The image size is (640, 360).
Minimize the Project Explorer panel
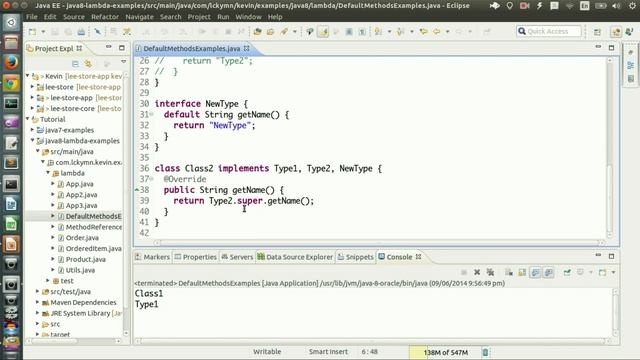[109, 47]
